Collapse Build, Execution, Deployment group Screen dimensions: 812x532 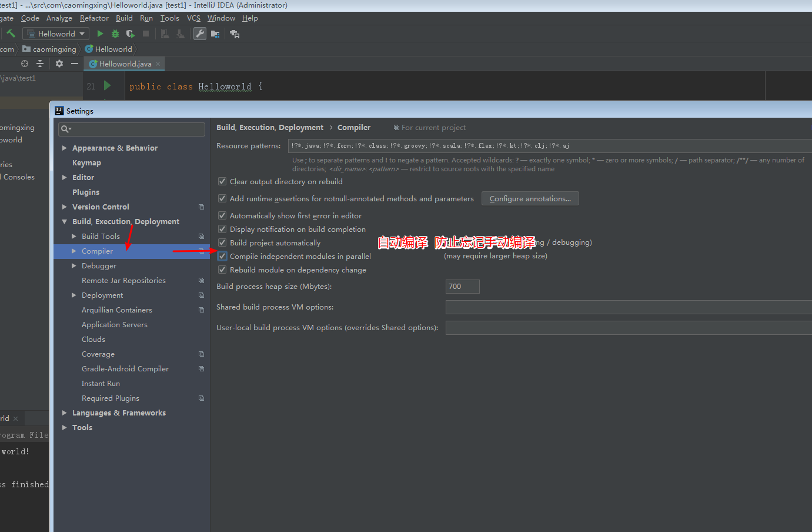[x=65, y=221]
